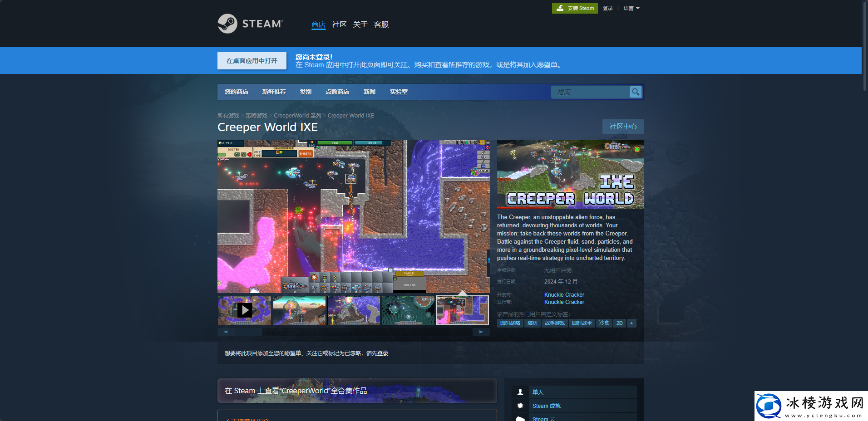Expand the 新鲜推荐 menu

tap(274, 92)
